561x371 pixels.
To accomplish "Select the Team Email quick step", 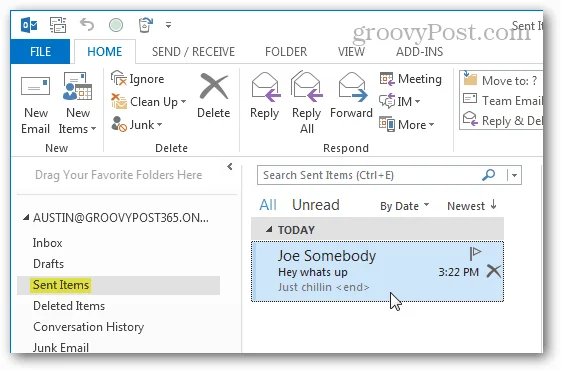I will (x=502, y=101).
